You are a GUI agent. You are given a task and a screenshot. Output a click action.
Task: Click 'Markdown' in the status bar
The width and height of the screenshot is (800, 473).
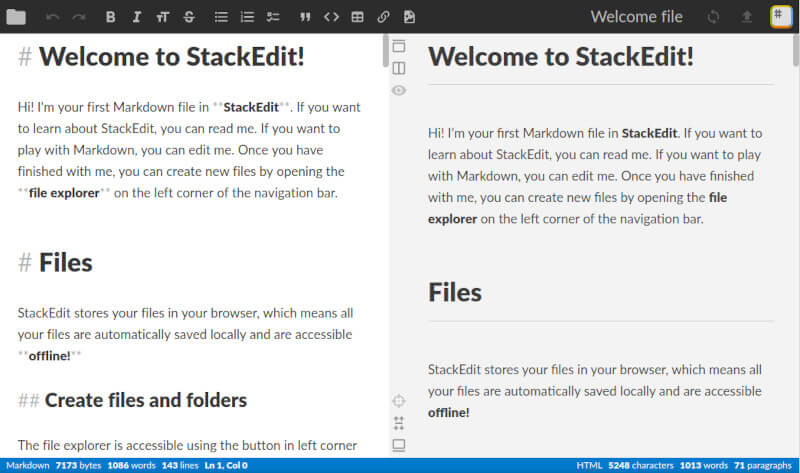click(28, 465)
